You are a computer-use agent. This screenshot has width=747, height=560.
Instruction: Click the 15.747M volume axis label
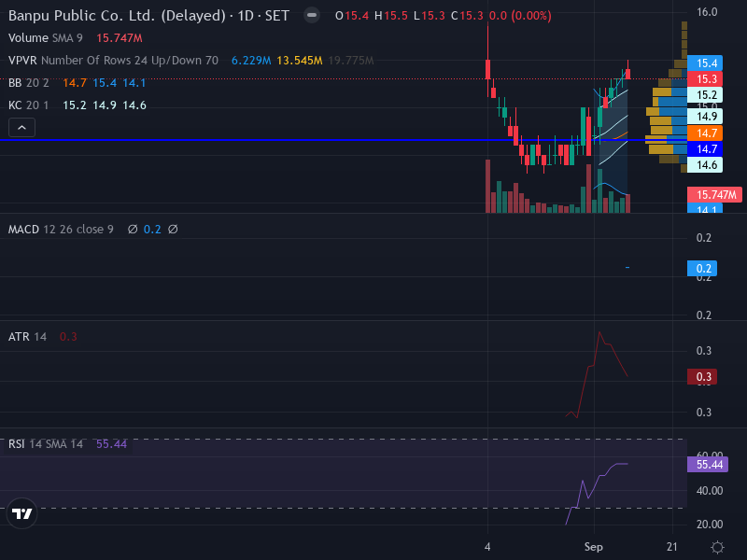coord(714,195)
